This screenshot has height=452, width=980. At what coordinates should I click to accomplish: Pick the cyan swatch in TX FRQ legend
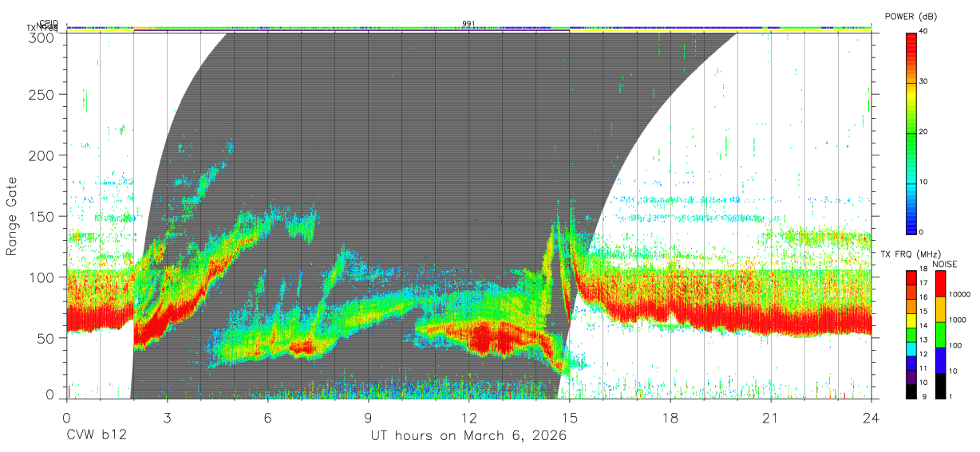click(x=911, y=349)
